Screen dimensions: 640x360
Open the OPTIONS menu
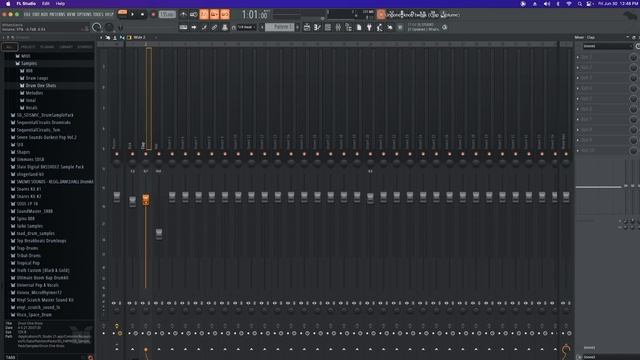pyautogui.click(x=84, y=14)
